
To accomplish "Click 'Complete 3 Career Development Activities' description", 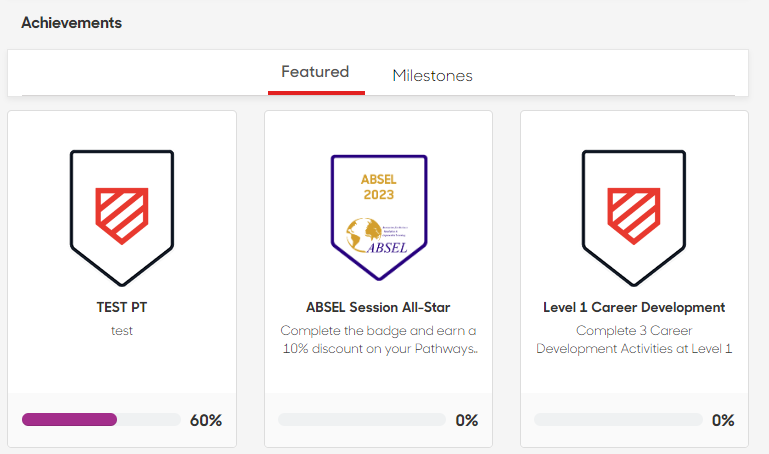I will tap(634, 340).
